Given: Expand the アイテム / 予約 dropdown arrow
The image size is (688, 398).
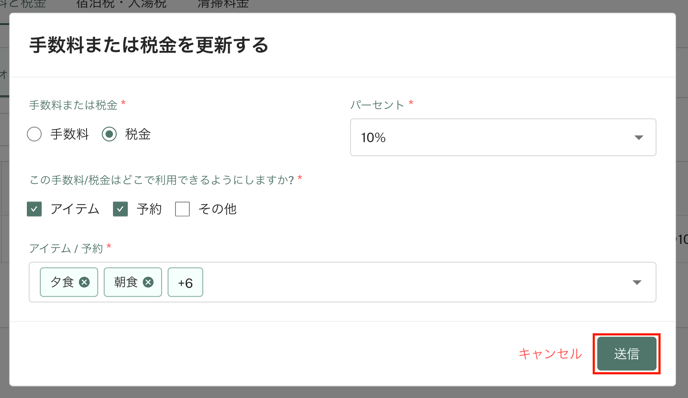Looking at the screenshot, I should [637, 282].
